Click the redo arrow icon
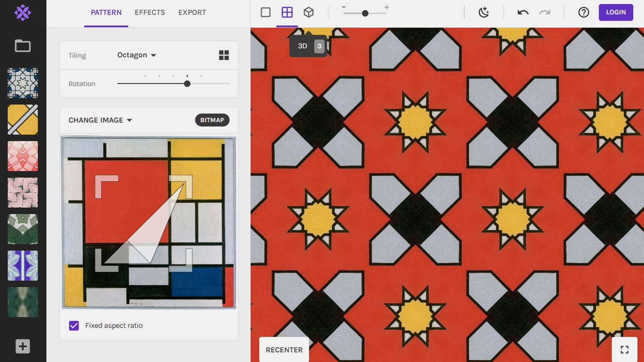 click(x=544, y=12)
